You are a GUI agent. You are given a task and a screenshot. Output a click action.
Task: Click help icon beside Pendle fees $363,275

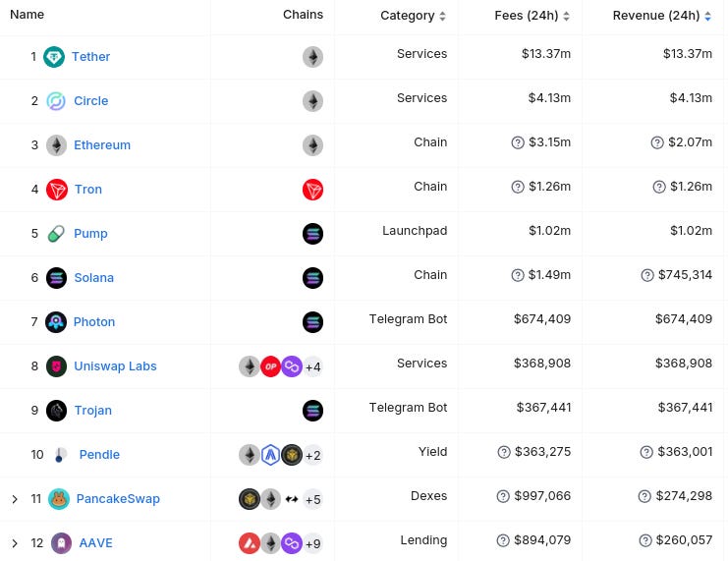pyautogui.click(x=504, y=452)
